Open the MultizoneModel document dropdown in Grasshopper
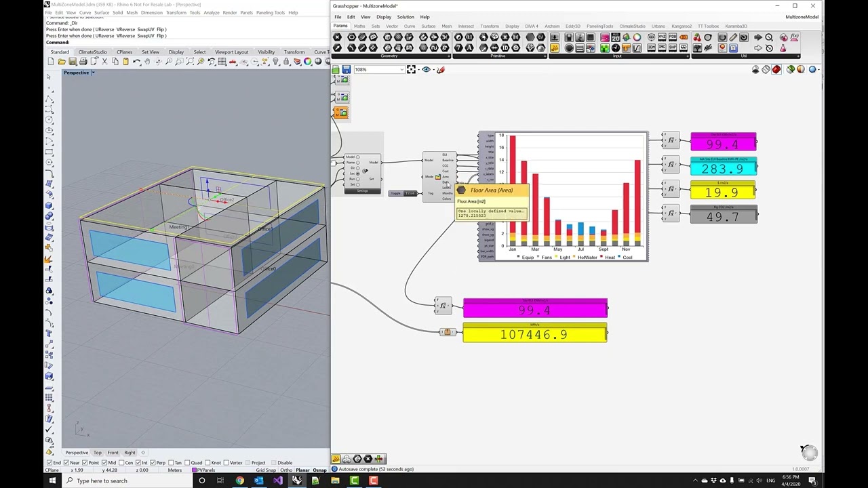868x488 pixels. pyautogui.click(x=802, y=17)
